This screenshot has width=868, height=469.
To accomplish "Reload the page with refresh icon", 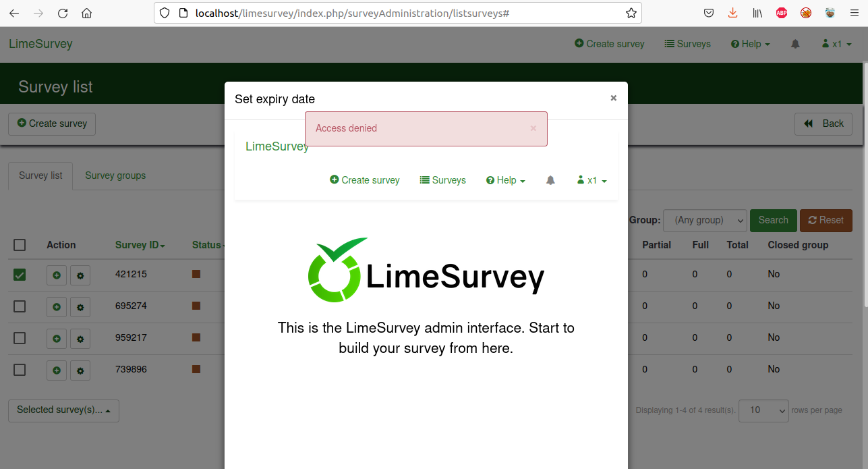I will coord(63,13).
